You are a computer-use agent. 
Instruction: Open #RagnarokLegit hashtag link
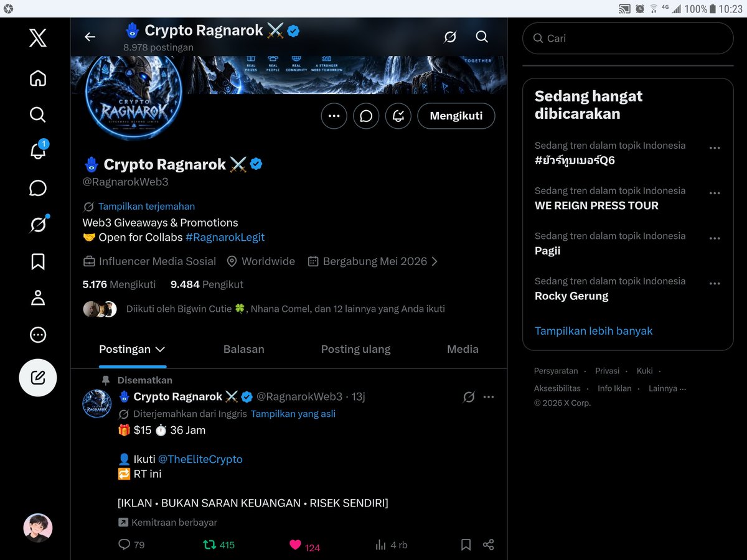click(x=225, y=237)
